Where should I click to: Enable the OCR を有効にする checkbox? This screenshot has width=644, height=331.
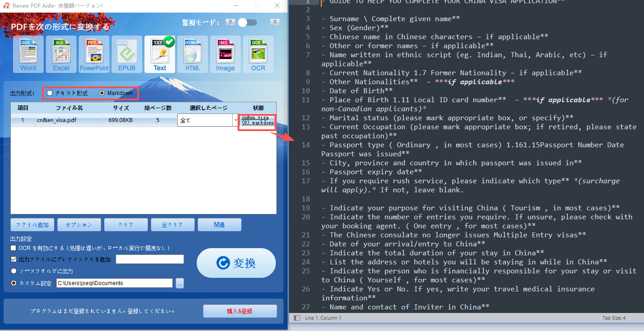pyautogui.click(x=14, y=248)
